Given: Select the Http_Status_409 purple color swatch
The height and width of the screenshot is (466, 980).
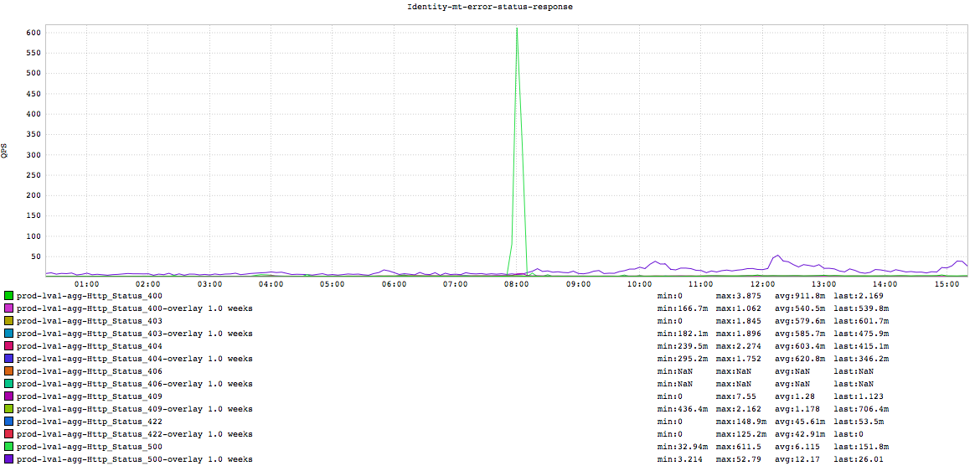Looking at the screenshot, I should point(9,396).
